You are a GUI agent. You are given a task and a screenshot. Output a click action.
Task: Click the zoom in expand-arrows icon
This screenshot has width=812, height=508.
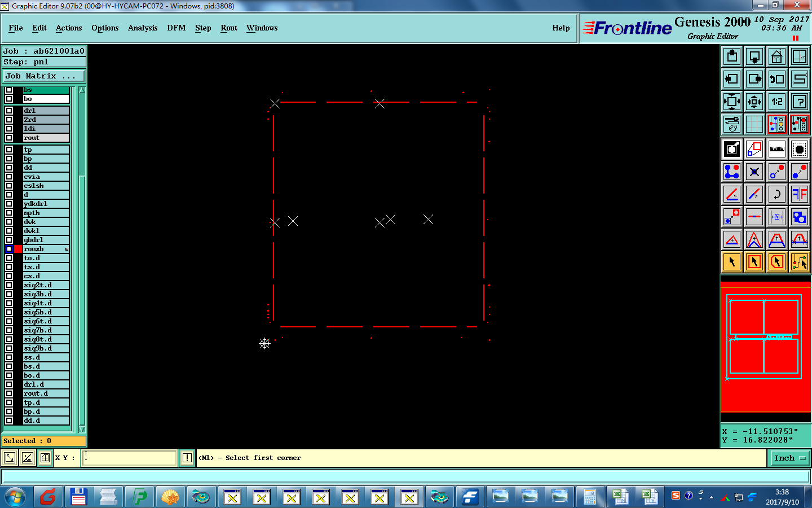tap(732, 102)
